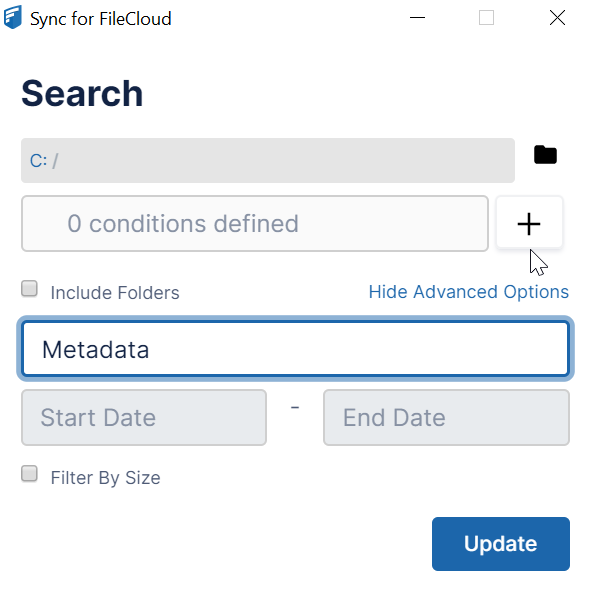This screenshot has height=611, width=591.
Task: Click the FileCloud logo in the title bar
Action: coord(12,18)
